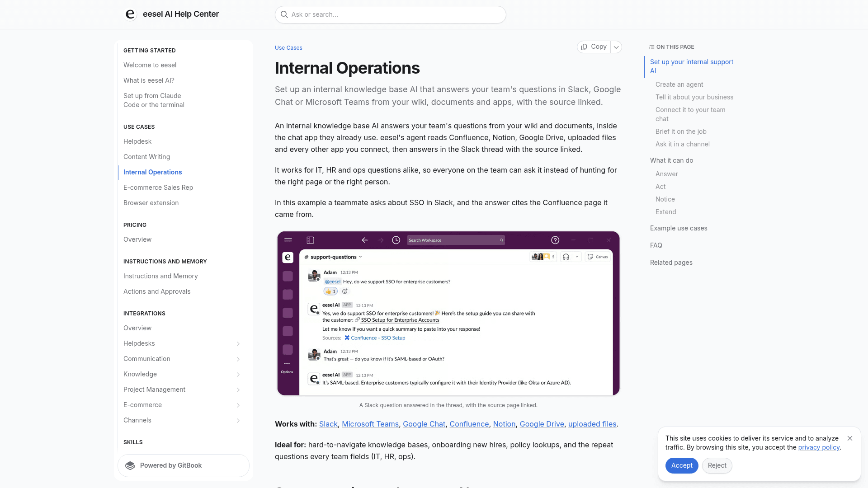The width and height of the screenshot is (868, 488).
Task: Jump to Brief it on the job
Action: click(x=681, y=131)
